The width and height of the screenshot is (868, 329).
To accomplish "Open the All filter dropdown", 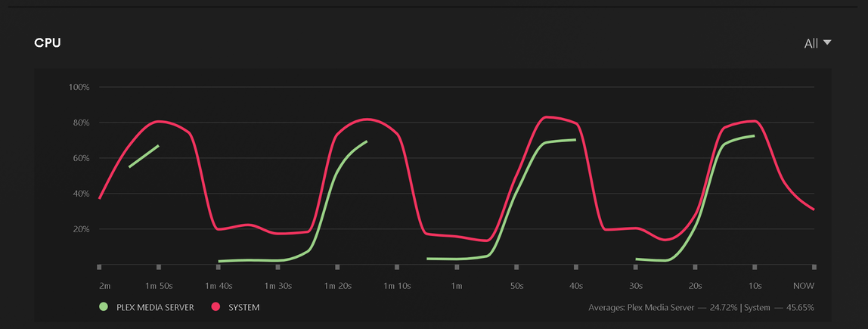I will tap(817, 44).
